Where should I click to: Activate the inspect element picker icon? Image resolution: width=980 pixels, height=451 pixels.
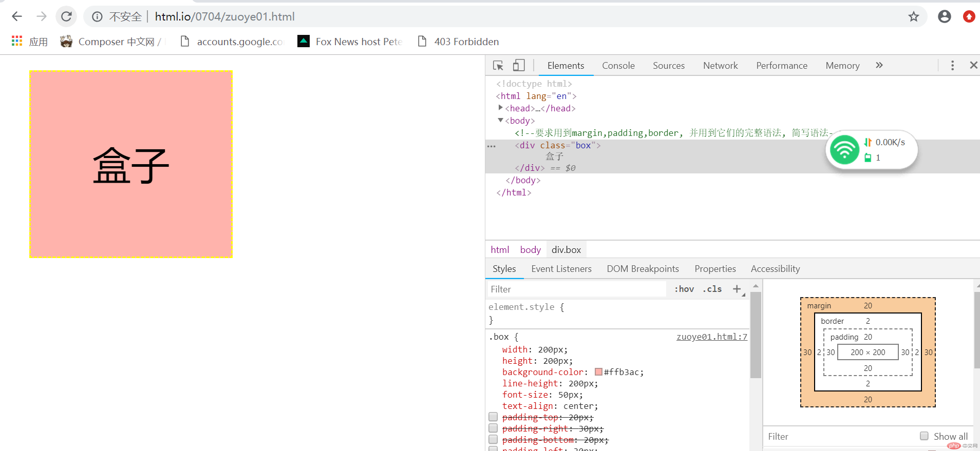(x=498, y=65)
